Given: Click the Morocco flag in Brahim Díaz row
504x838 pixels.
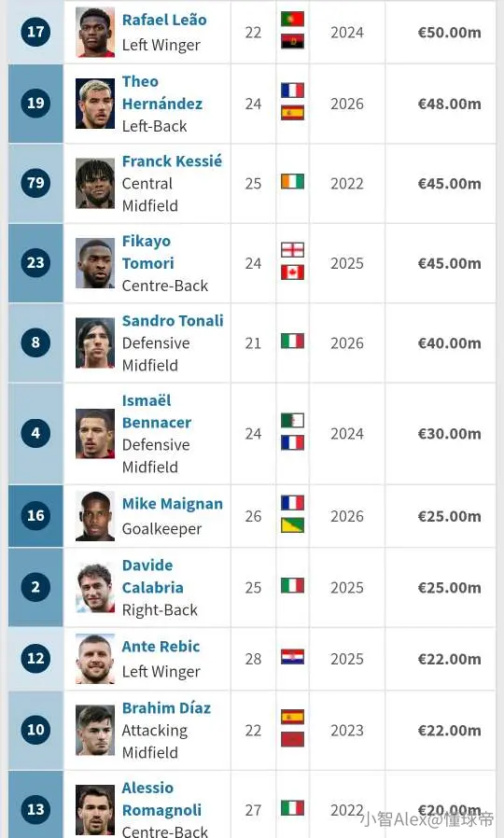Looking at the screenshot, I should click(x=292, y=739).
